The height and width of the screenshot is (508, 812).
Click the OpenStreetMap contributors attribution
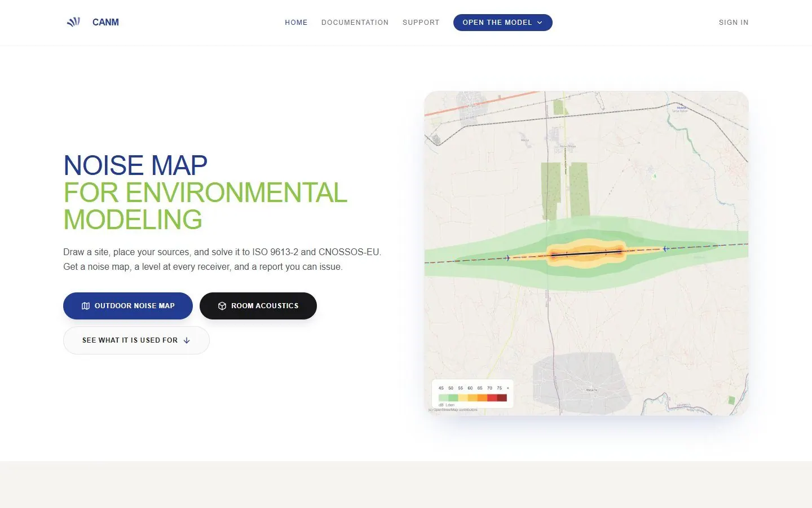(x=453, y=410)
